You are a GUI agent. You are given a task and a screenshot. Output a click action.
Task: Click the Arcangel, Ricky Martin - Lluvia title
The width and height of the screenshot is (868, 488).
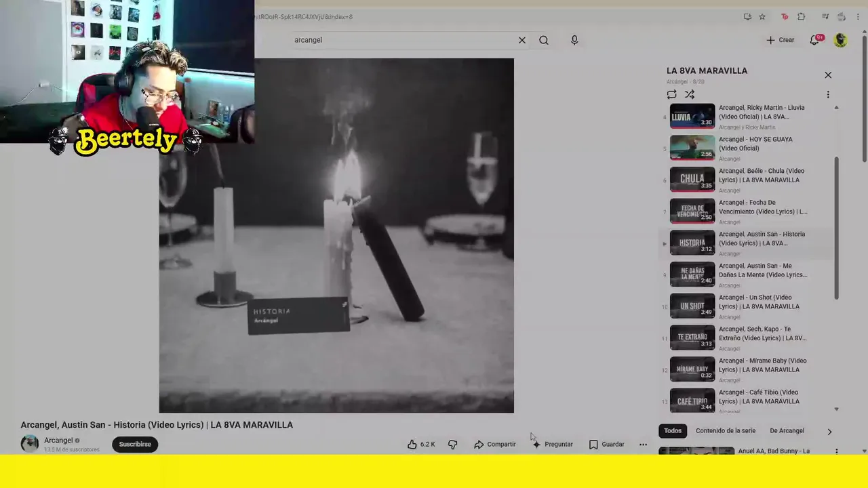click(762, 112)
